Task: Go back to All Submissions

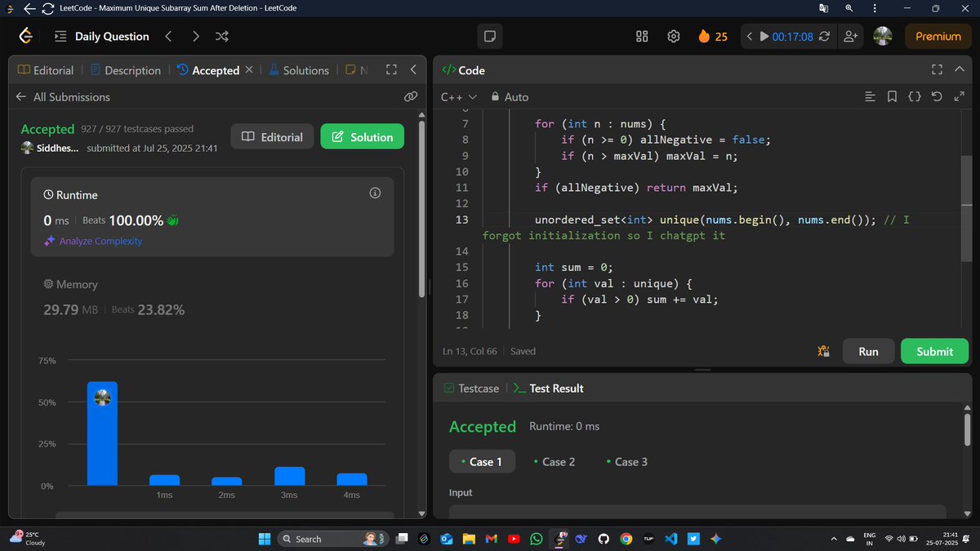Action: pyautogui.click(x=62, y=96)
